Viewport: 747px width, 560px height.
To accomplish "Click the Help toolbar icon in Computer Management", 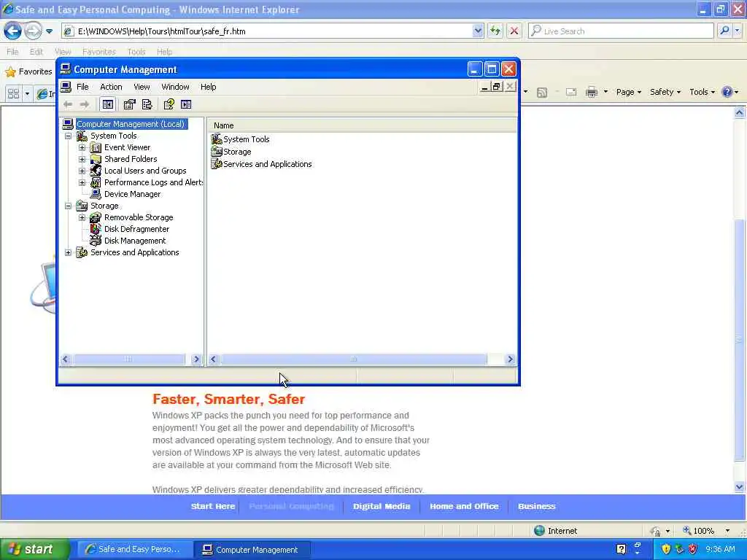I will pos(169,104).
